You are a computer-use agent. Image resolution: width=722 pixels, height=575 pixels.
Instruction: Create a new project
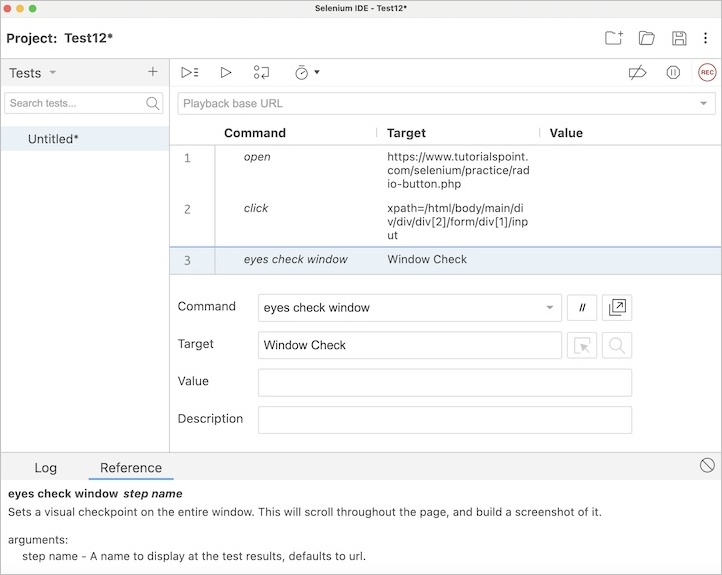point(614,38)
